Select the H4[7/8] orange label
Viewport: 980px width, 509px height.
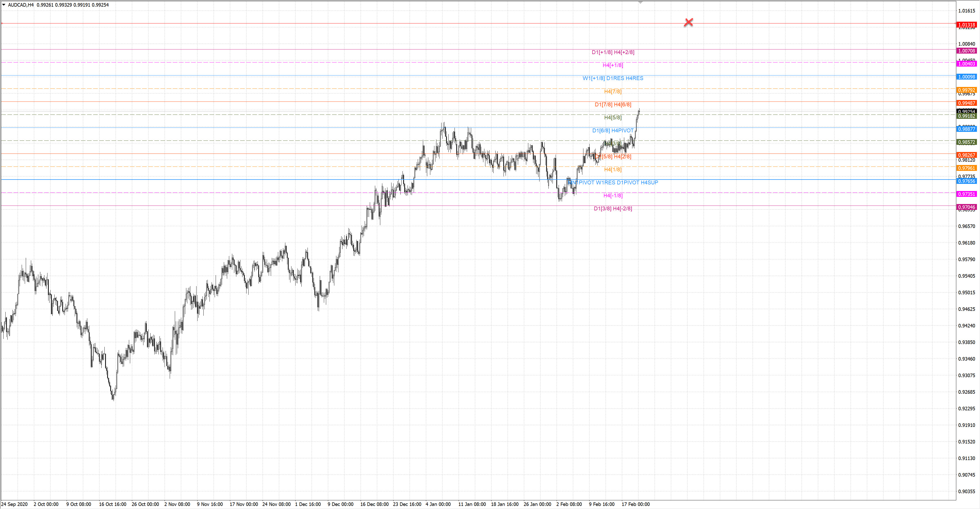coord(612,92)
